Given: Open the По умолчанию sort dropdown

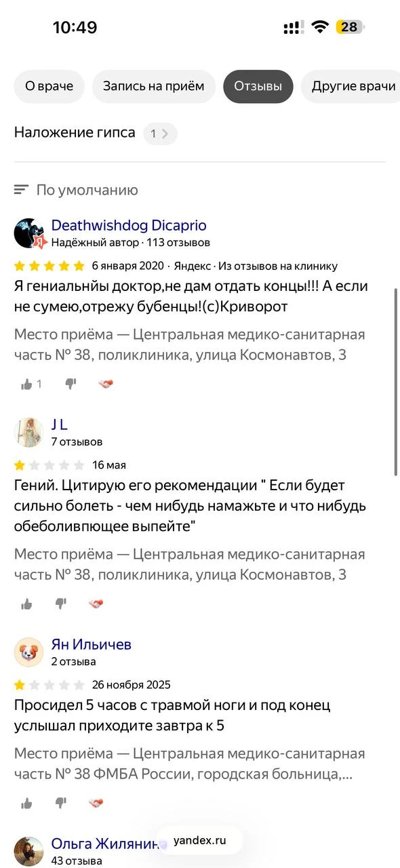Looking at the screenshot, I should 76,190.
